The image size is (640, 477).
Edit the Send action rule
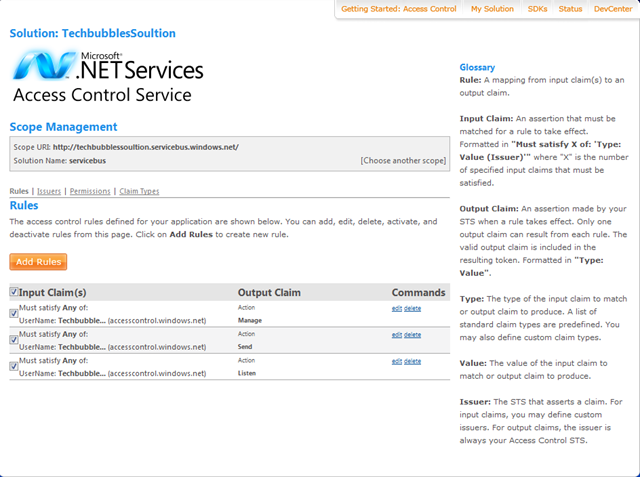pos(397,335)
